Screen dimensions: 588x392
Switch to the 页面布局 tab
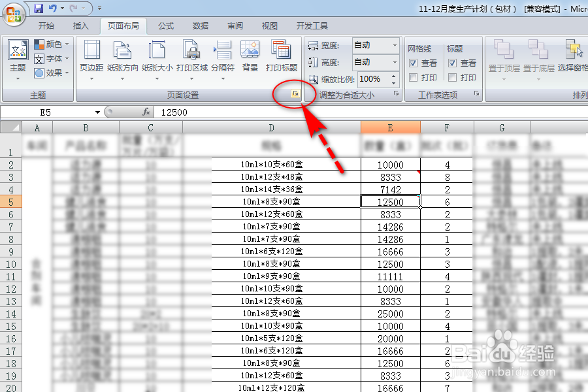point(123,26)
